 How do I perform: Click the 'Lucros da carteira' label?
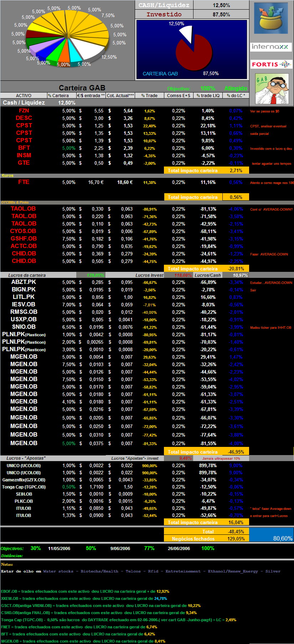click(27, 275)
